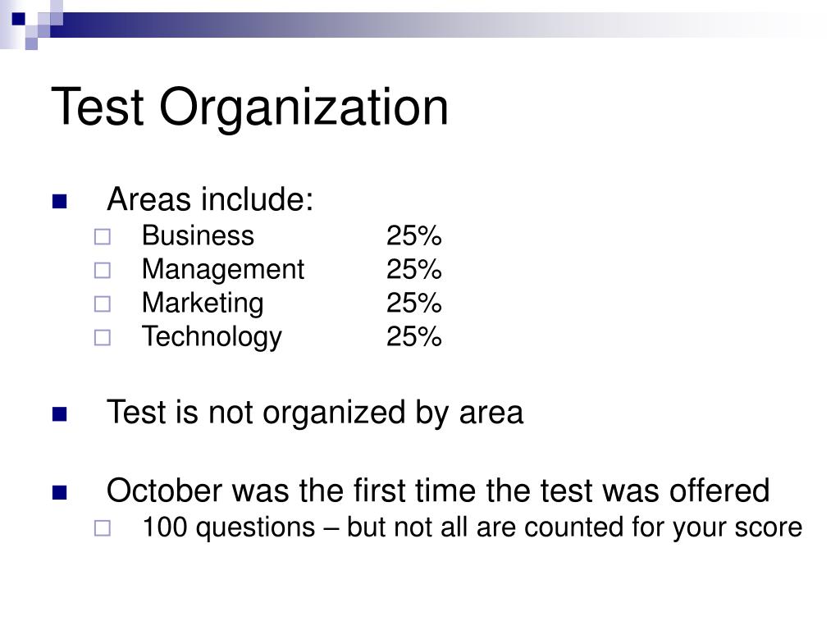Viewport: 840px width, 630px height.
Task: Click the hollow bullet next to Technology
Action: coord(103,338)
